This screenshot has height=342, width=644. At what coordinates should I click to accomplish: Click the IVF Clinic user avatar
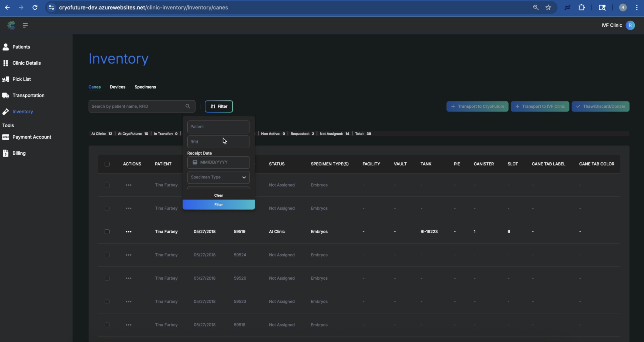[630, 25]
